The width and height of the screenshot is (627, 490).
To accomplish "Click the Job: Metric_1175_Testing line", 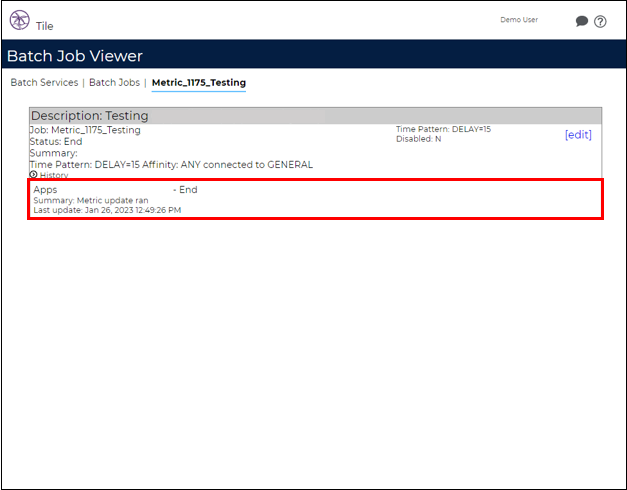I will click(85, 130).
